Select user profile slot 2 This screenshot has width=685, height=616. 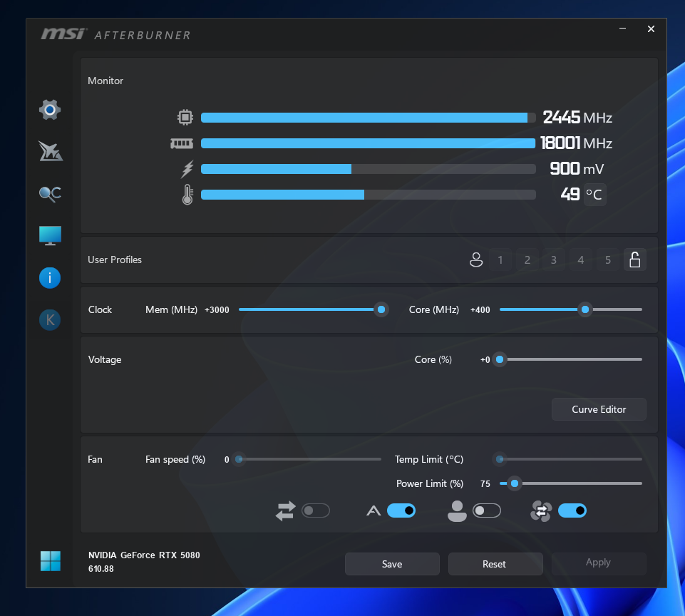point(527,260)
